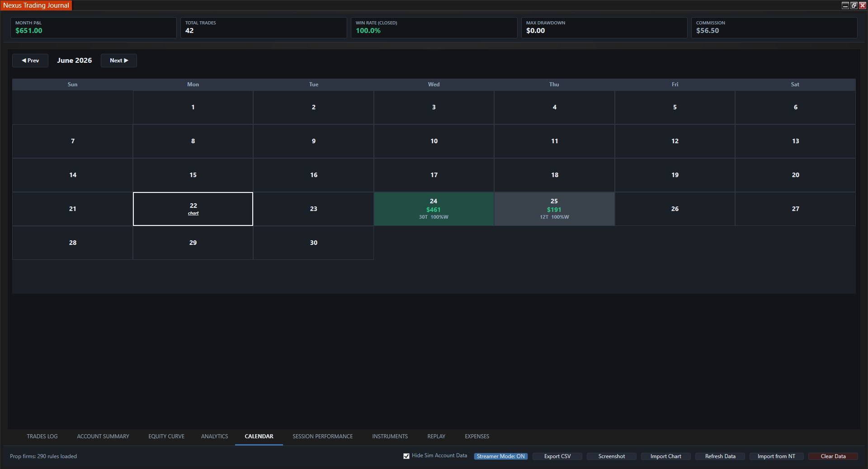
Task: Open the Replay tab
Action: tap(436, 436)
